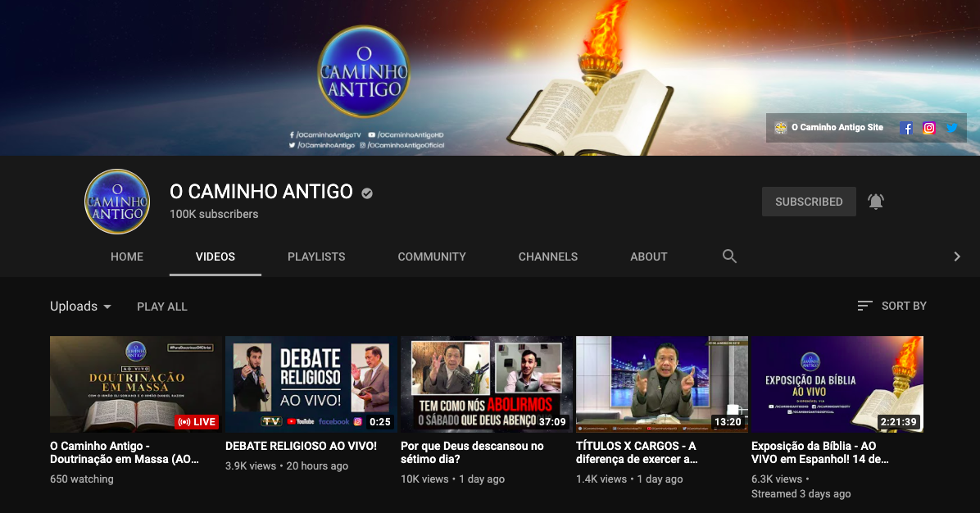Play the Debate Religioso thumbnail
This screenshot has width=980, height=513.
(x=311, y=384)
